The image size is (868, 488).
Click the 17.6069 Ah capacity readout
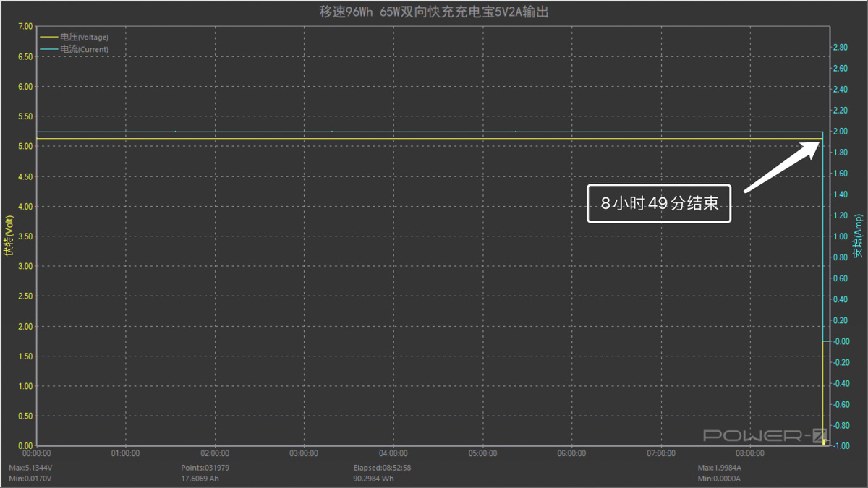[201, 479]
